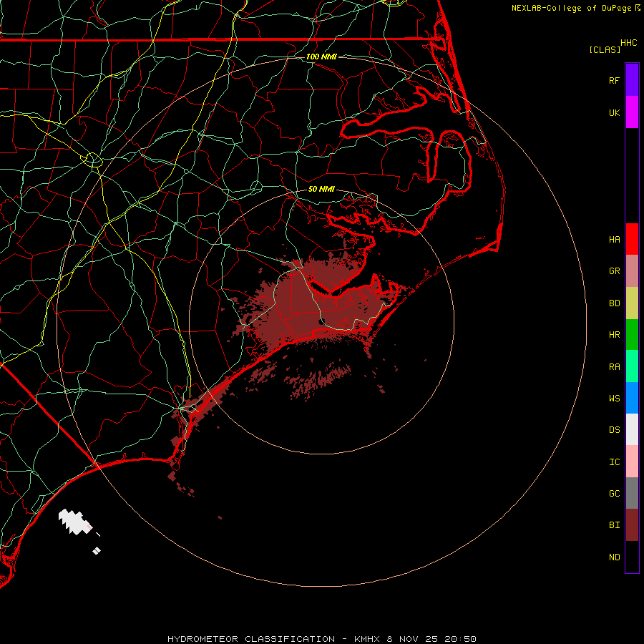Click the 50 NMI range ring label

tap(321, 190)
